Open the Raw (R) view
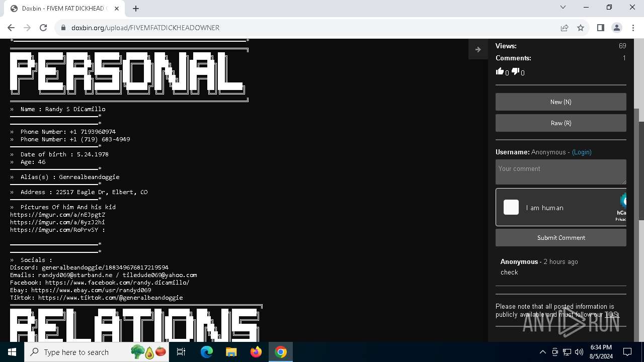The image size is (644, 362). click(561, 123)
